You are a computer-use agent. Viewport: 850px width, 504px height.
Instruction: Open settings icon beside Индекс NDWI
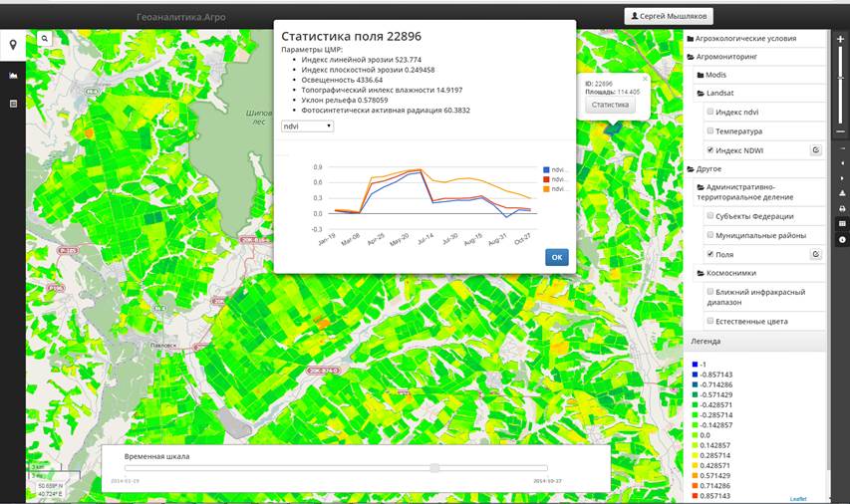816,150
